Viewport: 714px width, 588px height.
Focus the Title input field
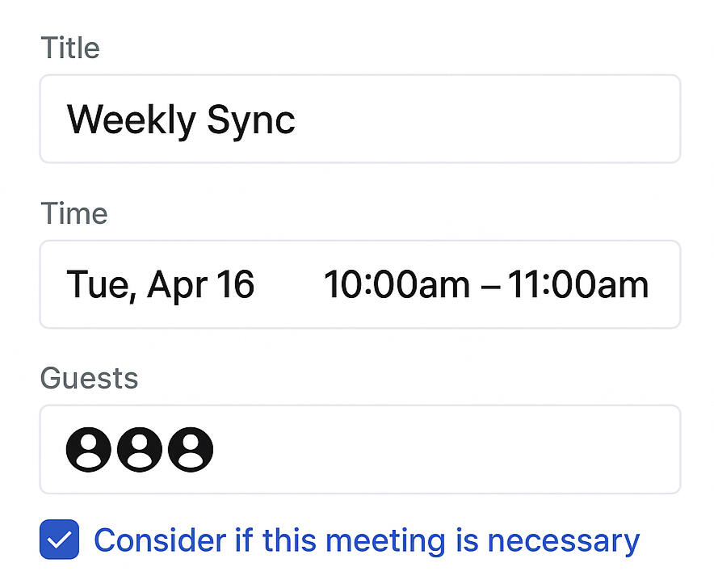[485, 120]
